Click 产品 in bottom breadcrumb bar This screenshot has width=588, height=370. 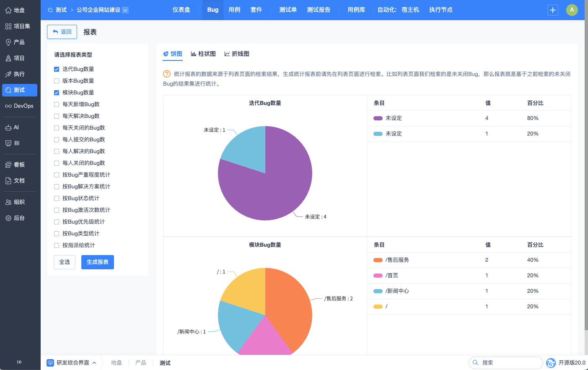point(140,363)
